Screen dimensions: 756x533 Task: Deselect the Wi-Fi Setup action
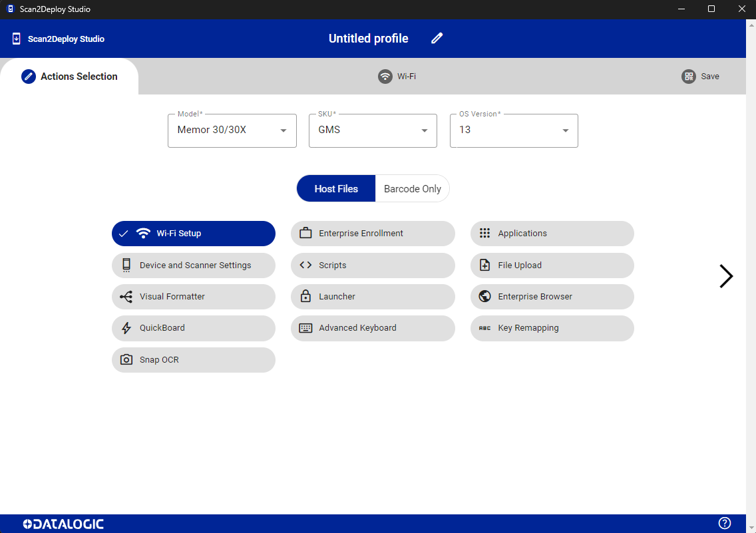pos(193,234)
